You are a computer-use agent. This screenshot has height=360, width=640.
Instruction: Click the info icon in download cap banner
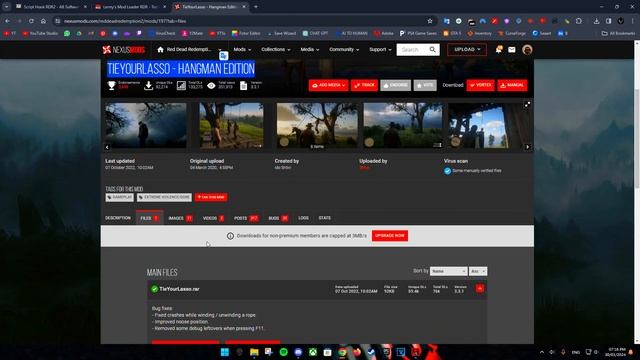[230, 236]
